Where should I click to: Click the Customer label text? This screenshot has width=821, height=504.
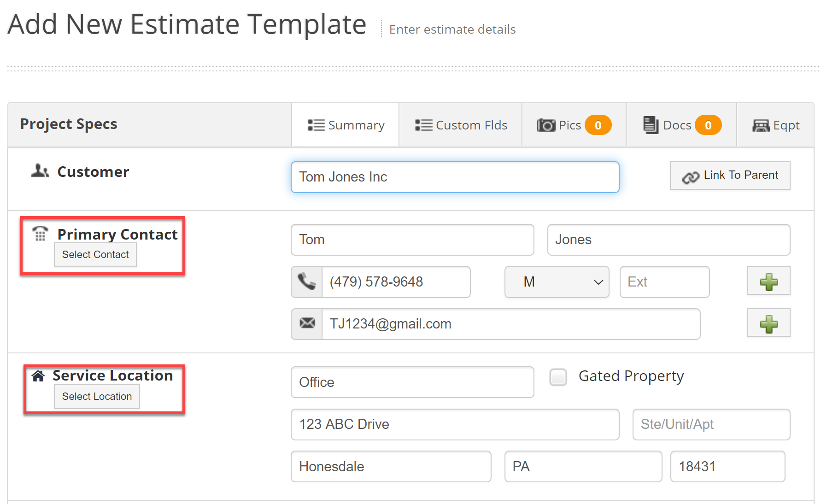pyautogui.click(x=93, y=172)
